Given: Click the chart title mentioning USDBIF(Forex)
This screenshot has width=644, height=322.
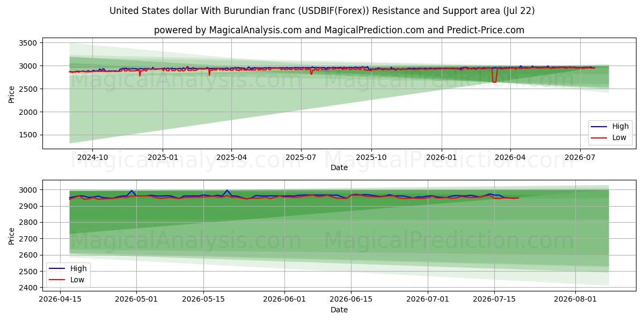Looking at the screenshot, I should 322,11.
